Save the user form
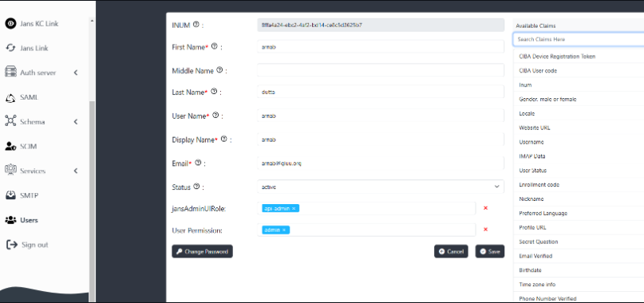The height and width of the screenshot is (303, 644). 489,252
